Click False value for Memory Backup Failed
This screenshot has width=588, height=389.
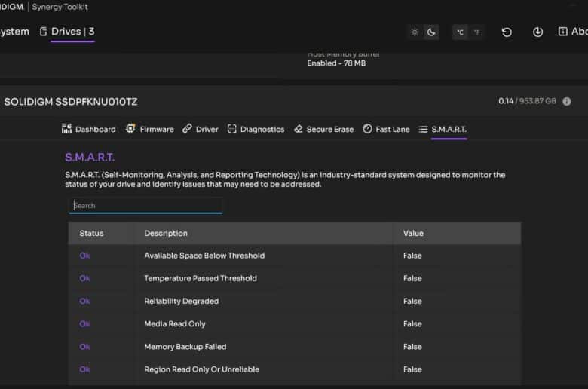412,347
